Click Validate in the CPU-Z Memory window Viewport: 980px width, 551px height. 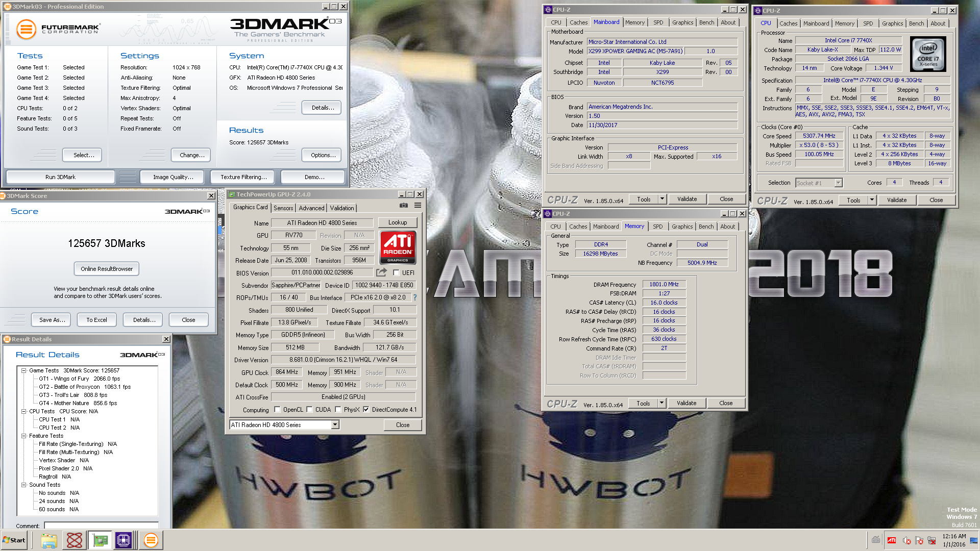click(x=687, y=403)
